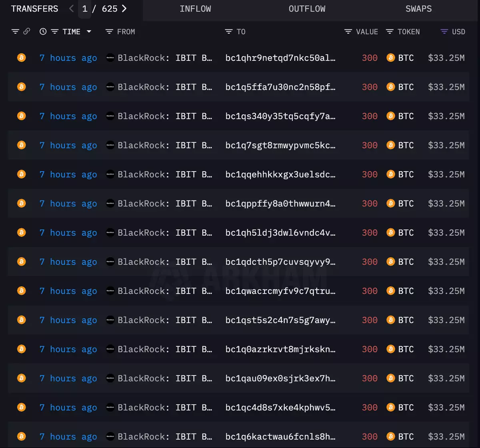Open the FROM column filter icon
This screenshot has width=480, height=448.
[109, 32]
